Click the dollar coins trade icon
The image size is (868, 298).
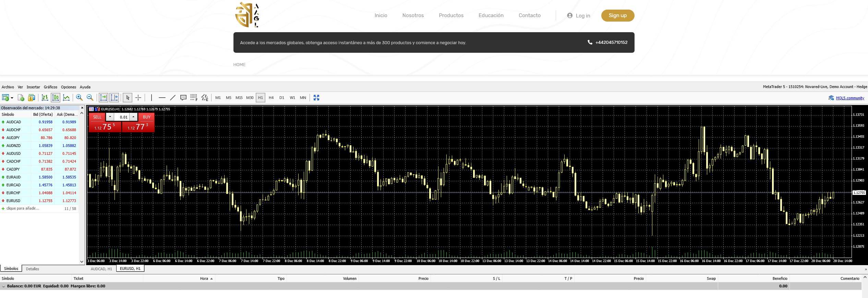(32, 98)
